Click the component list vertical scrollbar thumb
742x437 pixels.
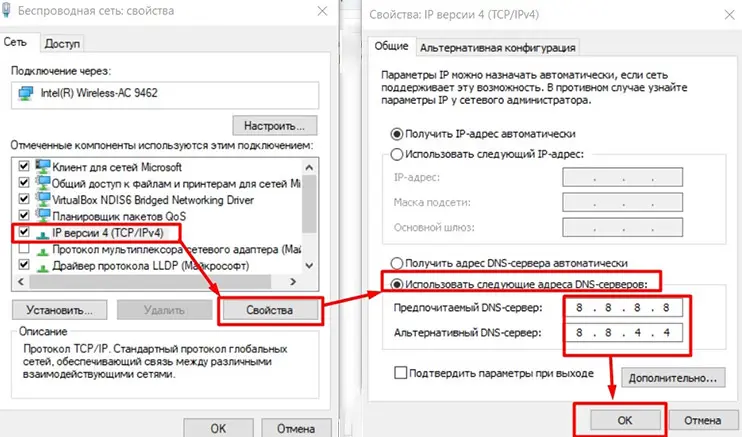tap(309, 204)
